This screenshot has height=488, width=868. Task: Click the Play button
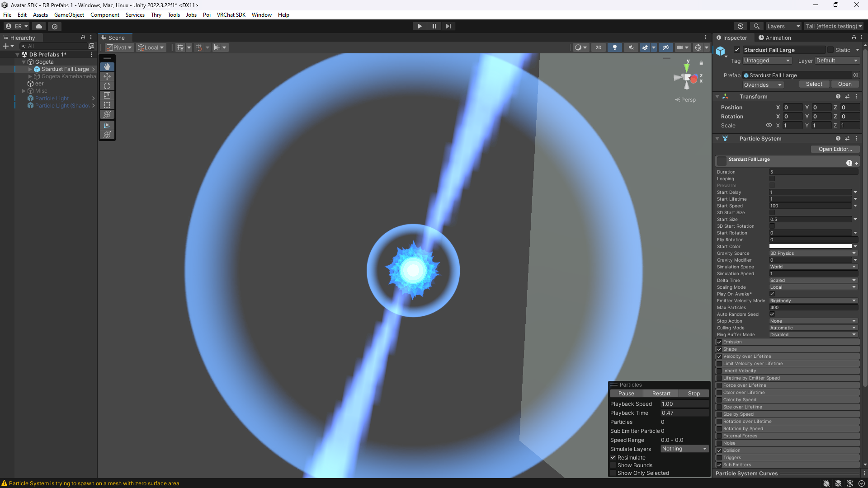click(x=420, y=26)
